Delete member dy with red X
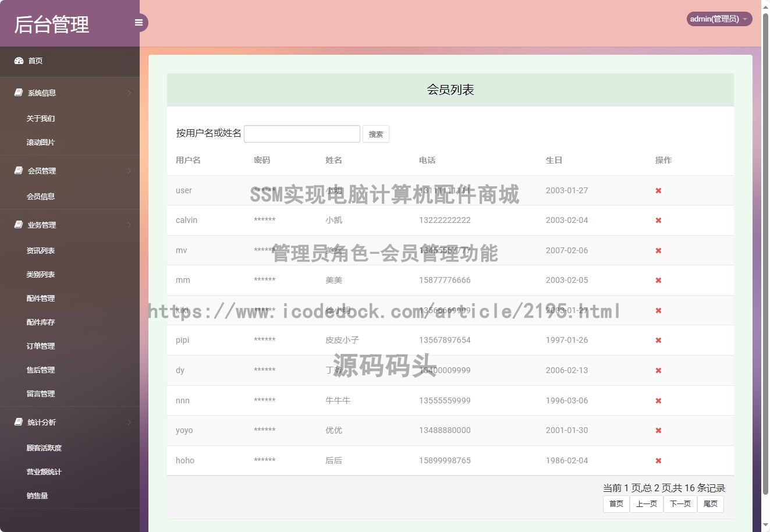Viewport: 770px width, 532px height. 658,370
